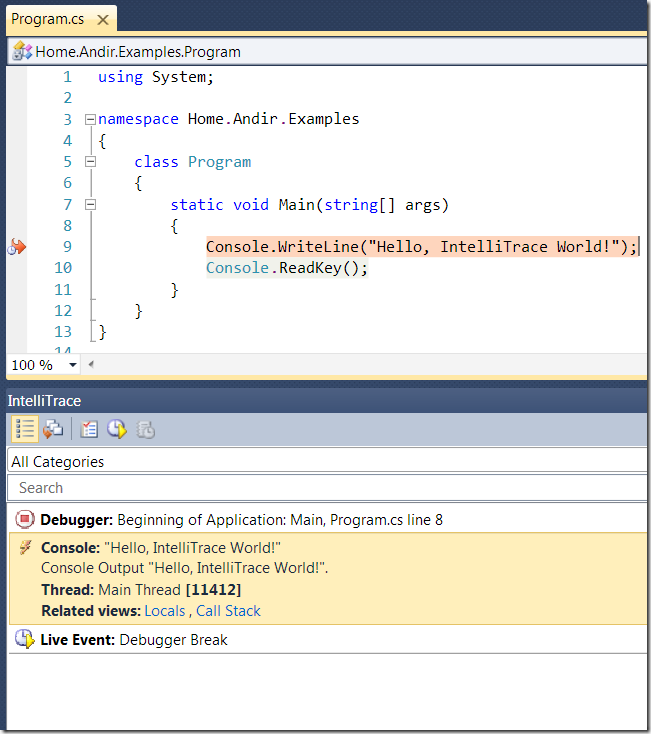Click the 'static void Main' declaration line
The image size is (651, 734).
(x=309, y=205)
